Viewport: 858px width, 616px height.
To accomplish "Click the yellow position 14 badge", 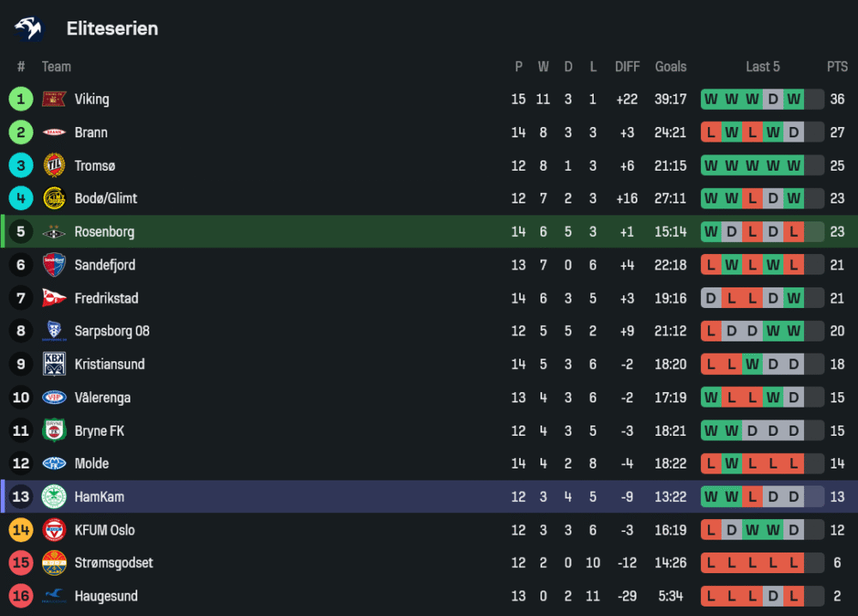I will (x=21, y=530).
